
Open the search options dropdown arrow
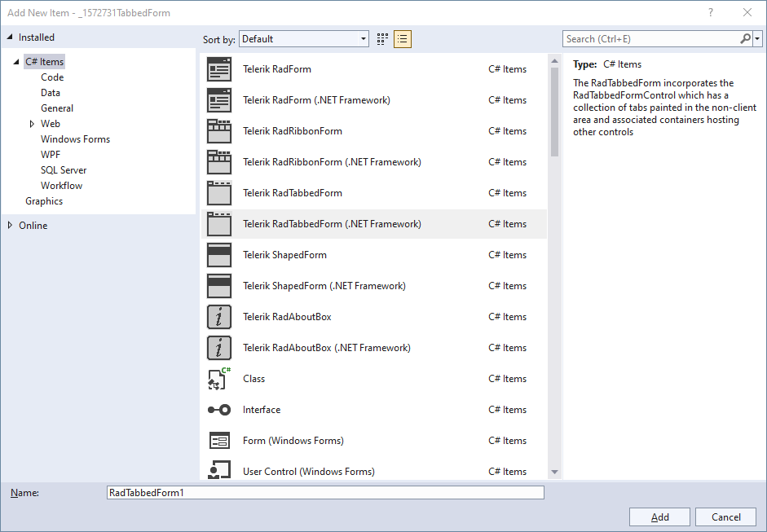tap(757, 38)
